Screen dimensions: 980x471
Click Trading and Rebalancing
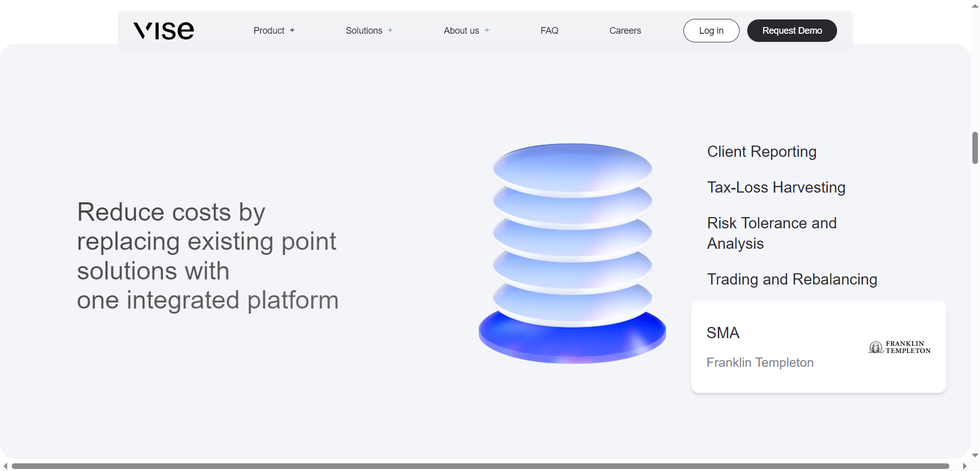click(x=792, y=279)
